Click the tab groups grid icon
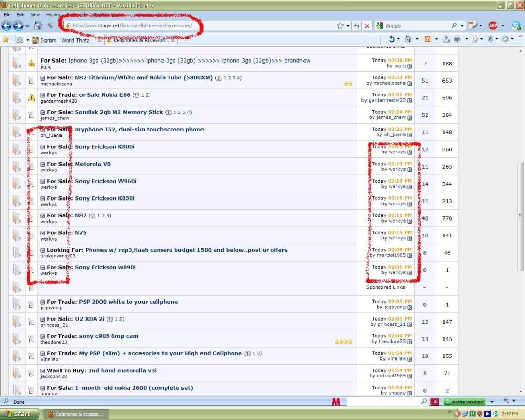 click(x=20, y=40)
